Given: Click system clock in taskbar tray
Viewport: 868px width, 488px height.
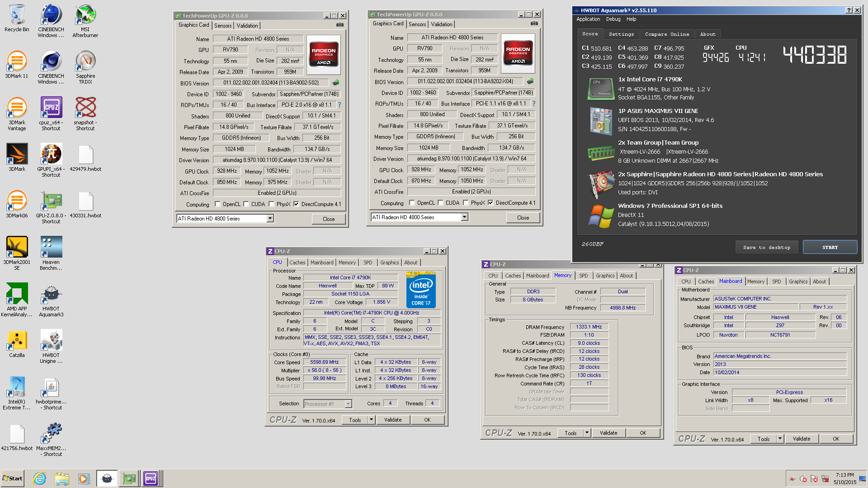Looking at the screenshot, I should point(844,479).
